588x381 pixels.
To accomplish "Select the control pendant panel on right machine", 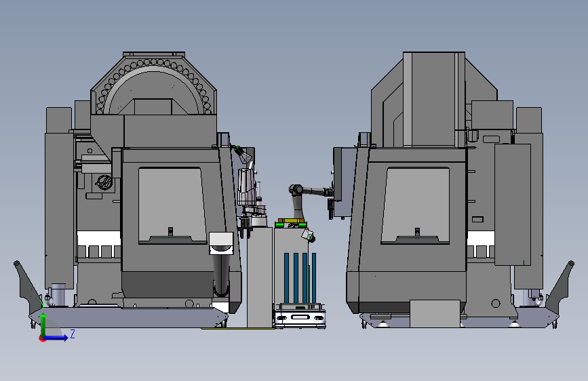I will point(344,182).
